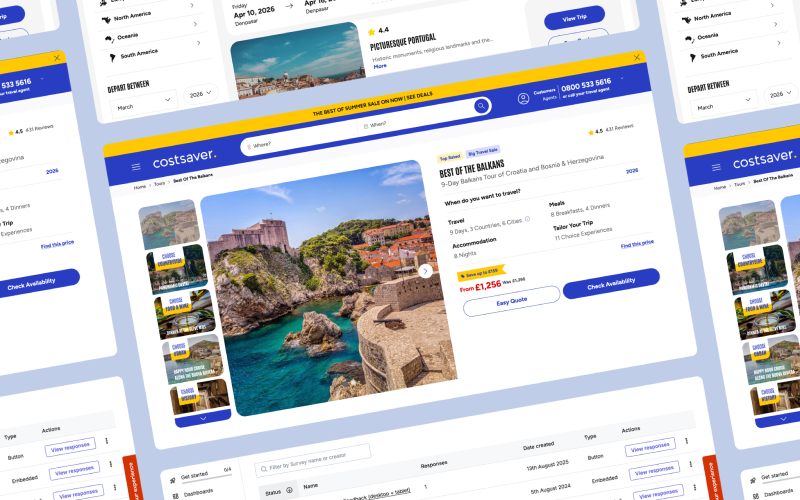800x500 pixels.
Task: Open Dashboards in the bottom sidebar
Action: click(196, 492)
